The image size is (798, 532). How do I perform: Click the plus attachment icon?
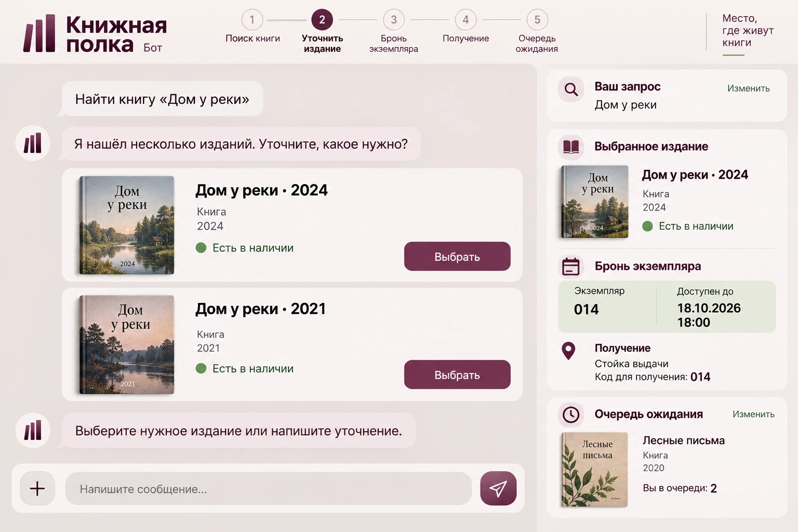(x=37, y=488)
